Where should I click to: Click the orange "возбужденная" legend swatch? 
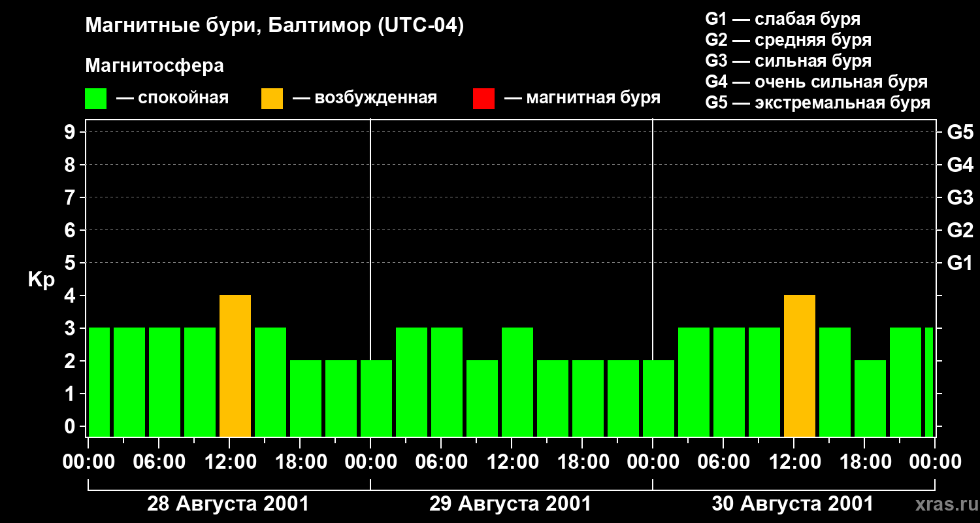tap(272, 99)
